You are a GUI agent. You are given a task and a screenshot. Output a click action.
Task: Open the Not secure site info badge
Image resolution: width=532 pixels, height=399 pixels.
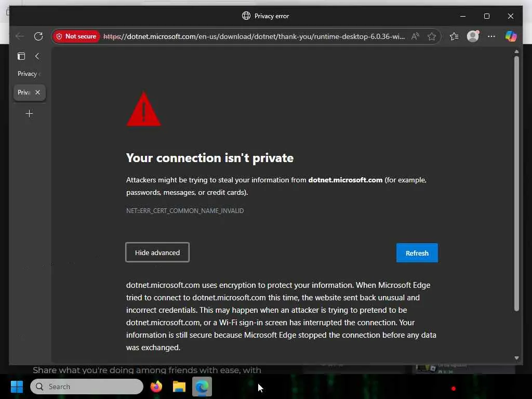tap(76, 36)
